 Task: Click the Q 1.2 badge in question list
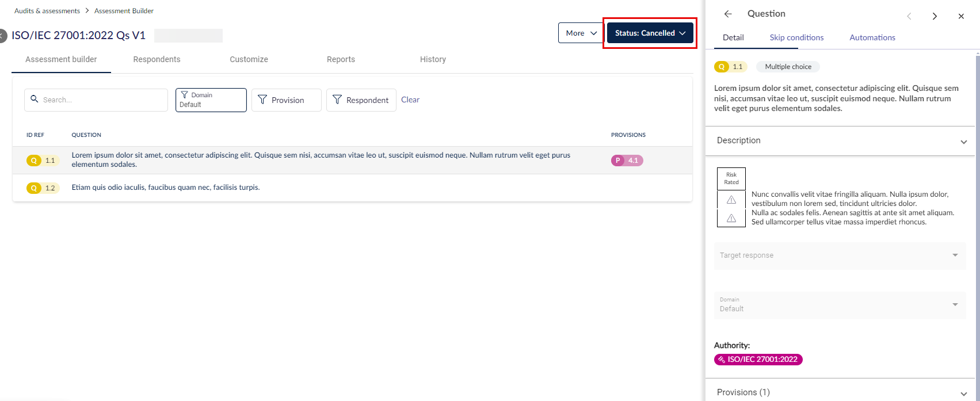click(x=43, y=188)
